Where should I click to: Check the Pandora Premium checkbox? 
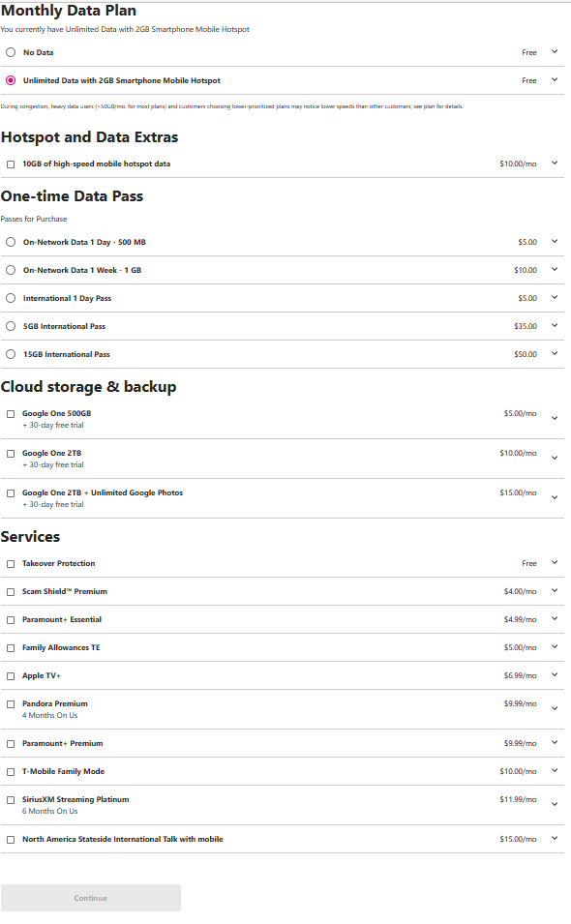11,704
